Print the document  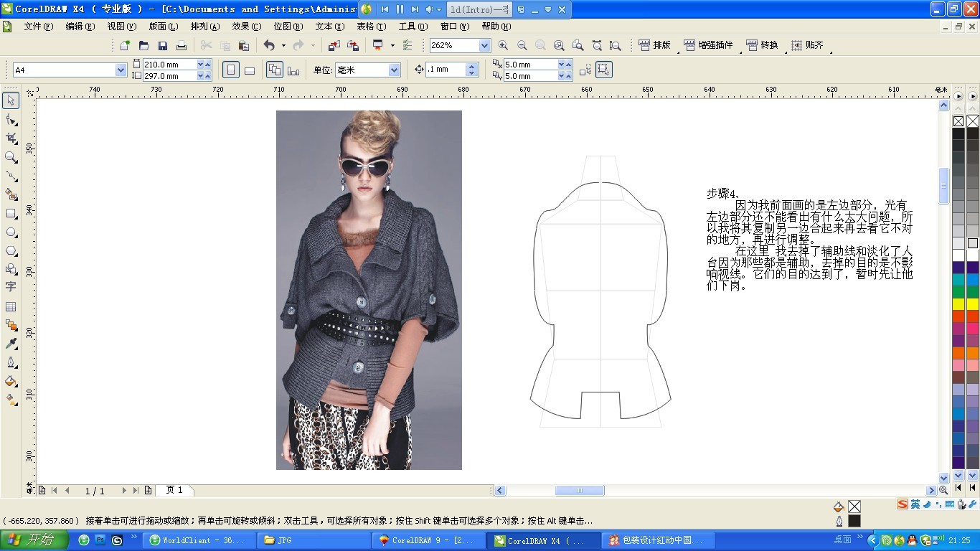click(182, 45)
